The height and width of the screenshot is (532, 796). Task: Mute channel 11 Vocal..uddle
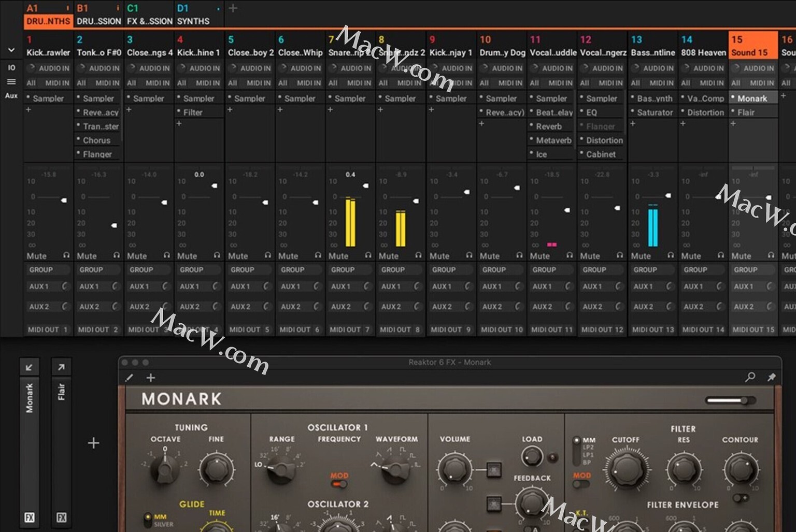coord(540,256)
